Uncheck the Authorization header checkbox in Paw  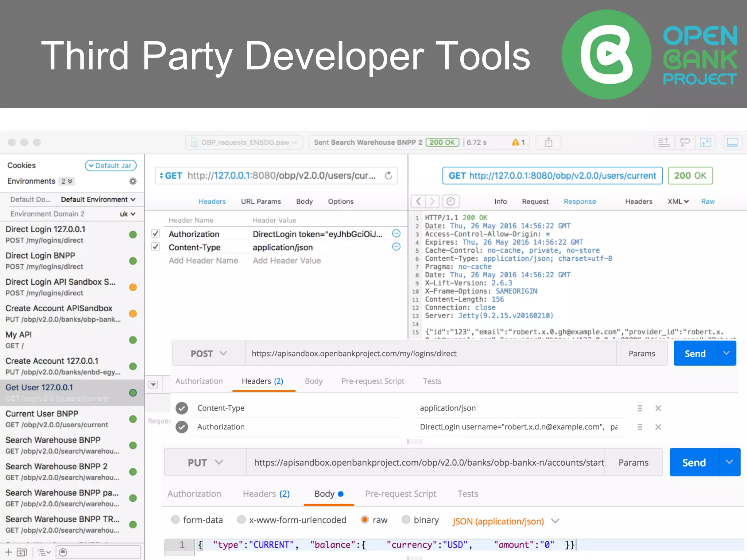[x=156, y=233]
